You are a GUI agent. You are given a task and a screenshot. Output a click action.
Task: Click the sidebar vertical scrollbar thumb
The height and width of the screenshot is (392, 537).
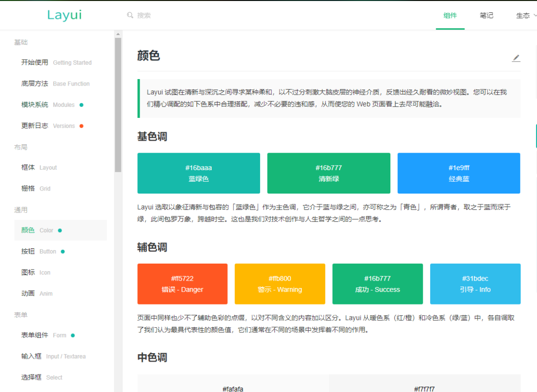(118, 104)
